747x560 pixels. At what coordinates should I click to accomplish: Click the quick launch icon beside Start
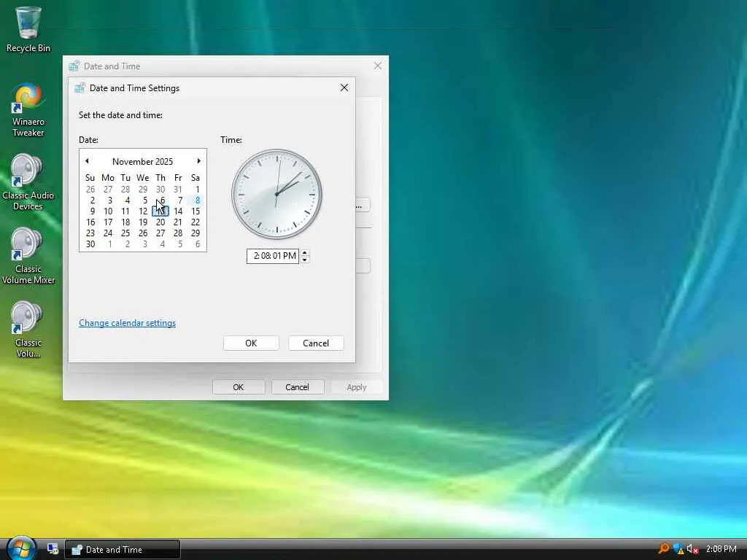pos(53,549)
